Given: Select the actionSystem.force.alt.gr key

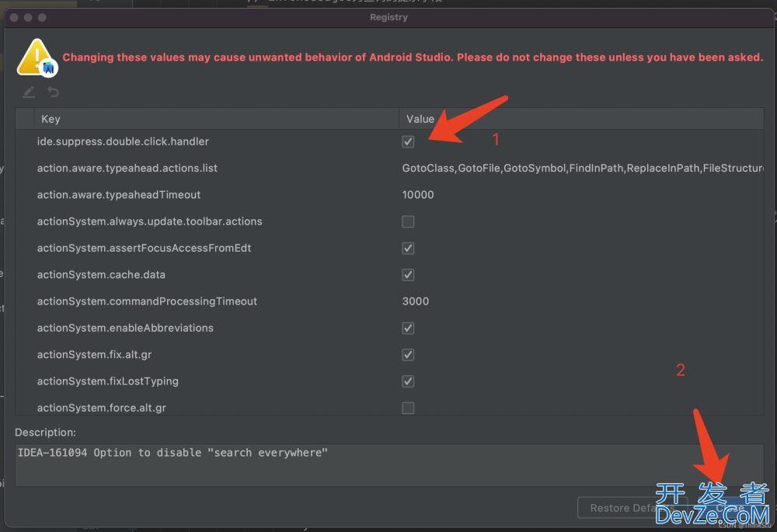Looking at the screenshot, I should (x=101, y=409).
